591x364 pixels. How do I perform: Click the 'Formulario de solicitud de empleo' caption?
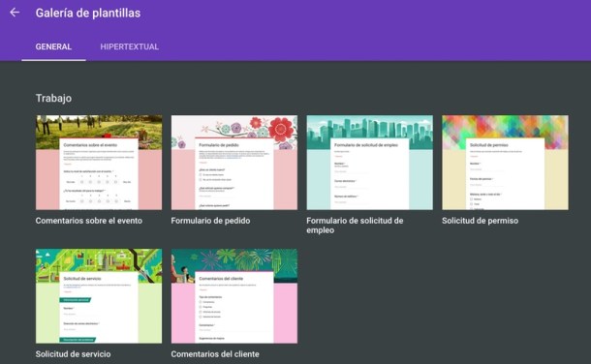(x=355, y=226)
